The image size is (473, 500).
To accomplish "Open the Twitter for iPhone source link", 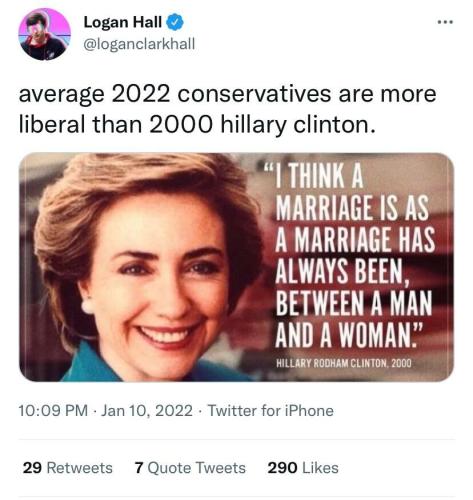I will pyautogui.click(x=271, y=411).
